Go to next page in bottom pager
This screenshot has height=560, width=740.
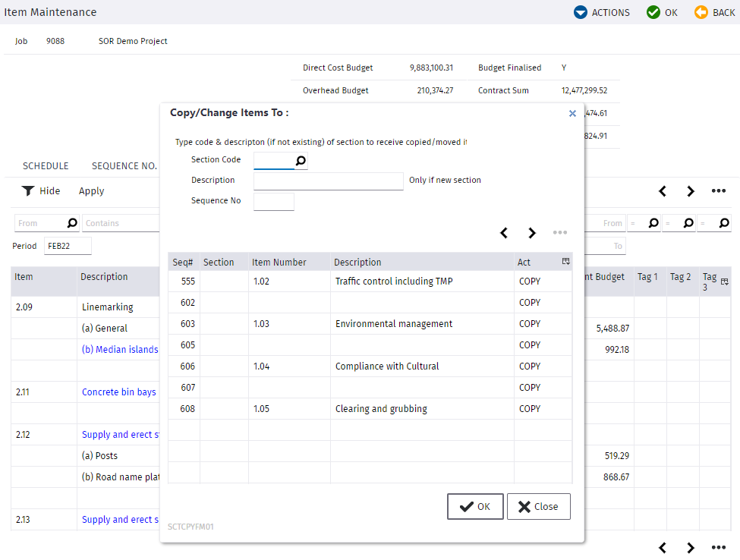691,548
